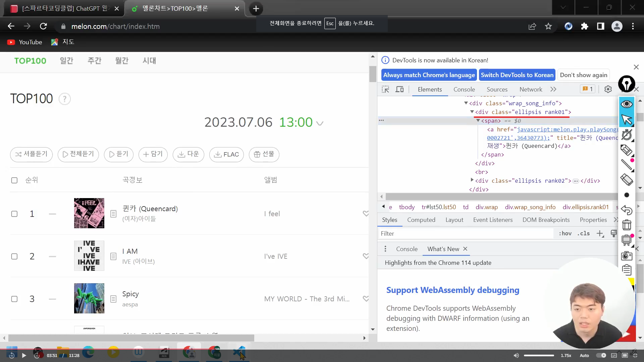The image size is (644, 362).
Task: Click the undo arrow in annotation toolbar
Action: pos(627,210)
